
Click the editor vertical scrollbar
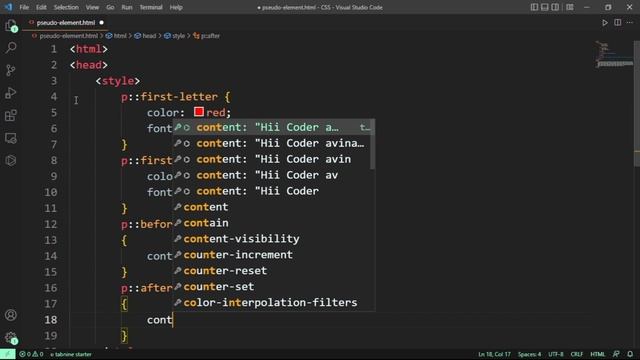pos(636,104)
